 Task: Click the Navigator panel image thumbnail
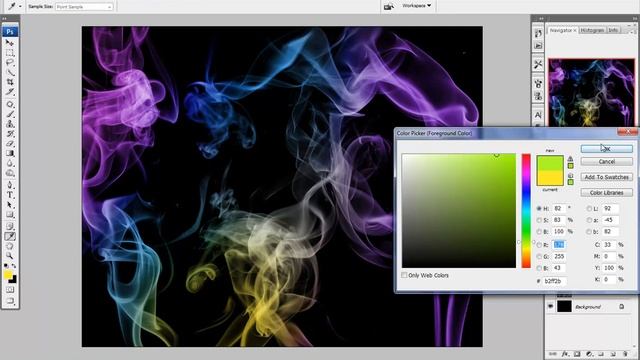pos(591,93)
